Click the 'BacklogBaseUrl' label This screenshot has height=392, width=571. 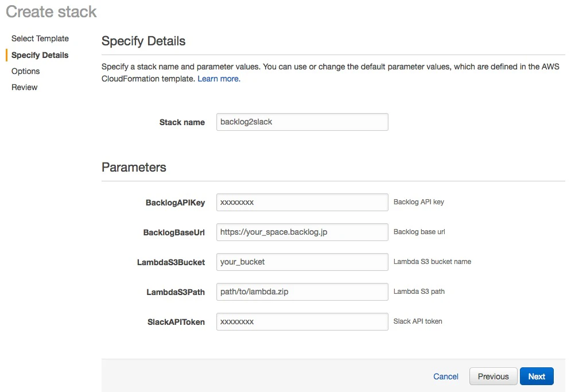coord(174,232)
